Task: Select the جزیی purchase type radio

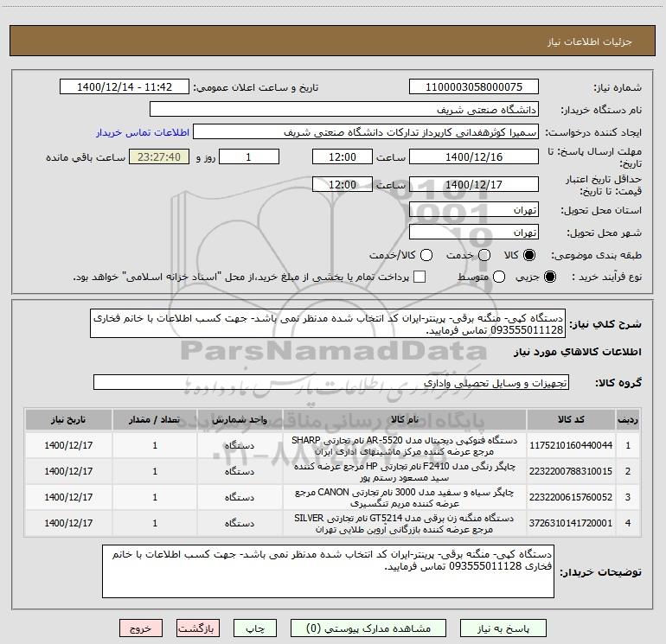Action: click(x=550, y=277)
